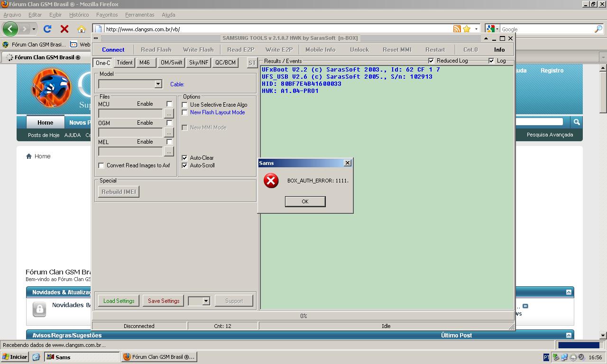Bookmark page with the star icon
The image size is (607, 364).
click(467, 29)
